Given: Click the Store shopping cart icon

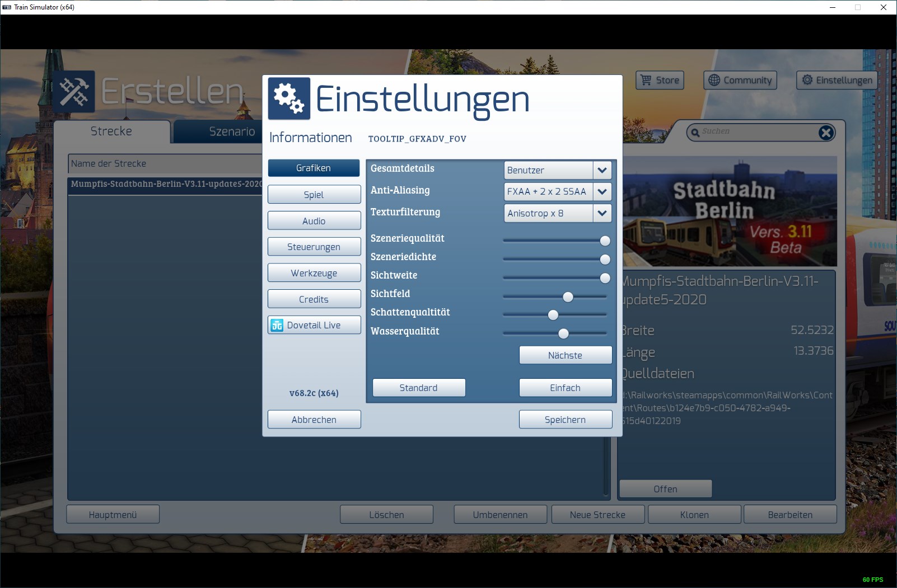Looking at the screenshot, I should tap(646, 80).
